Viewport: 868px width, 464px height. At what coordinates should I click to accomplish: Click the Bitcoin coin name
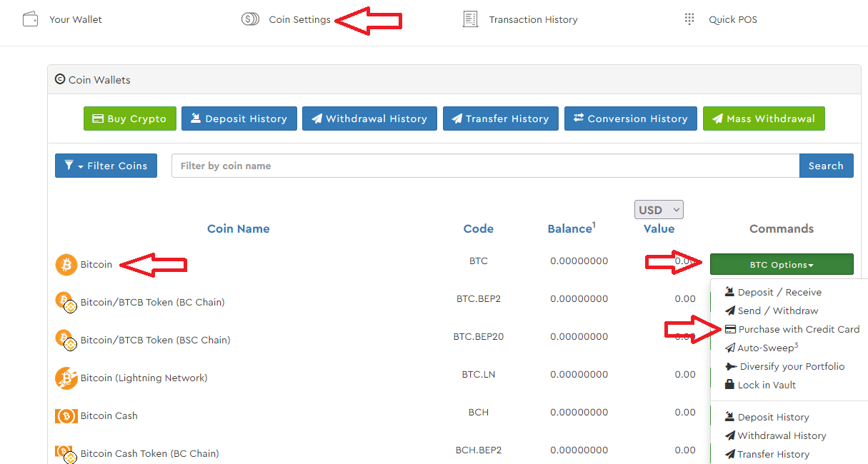click(96, 265)
